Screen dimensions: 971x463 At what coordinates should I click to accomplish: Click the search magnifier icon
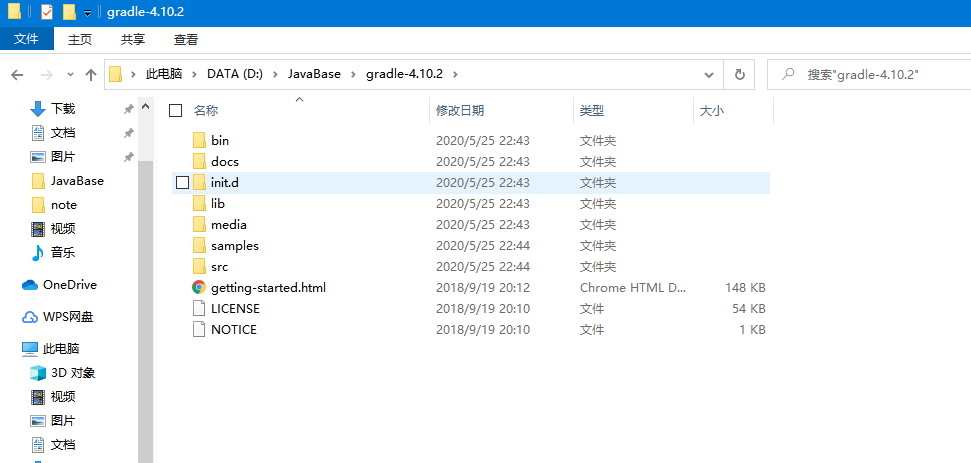(788, 74)
